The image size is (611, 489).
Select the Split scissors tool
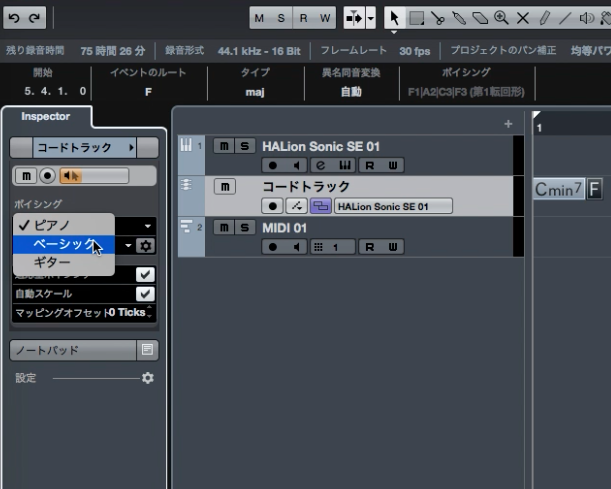pyautogui.click(x=438, y=18)
